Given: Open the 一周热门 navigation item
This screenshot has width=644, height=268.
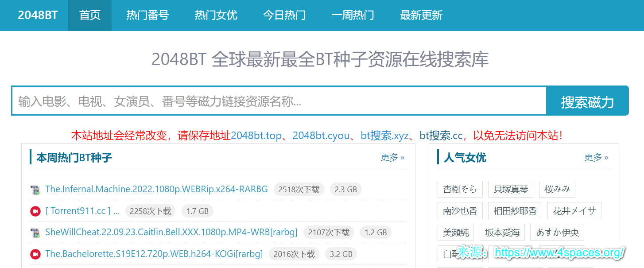Looking at the screenshot, I should [x=353, y=15].
